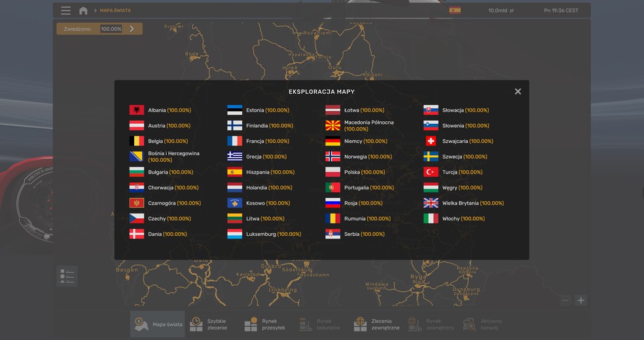Select Holandia (100.00%) entry text
644x340 pixels.
coord(270,188)
